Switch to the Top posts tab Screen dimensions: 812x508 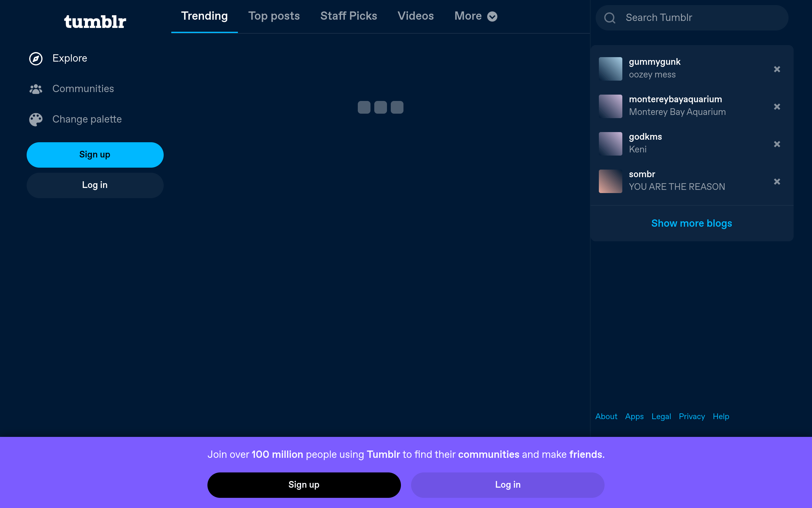pos(274,16)
